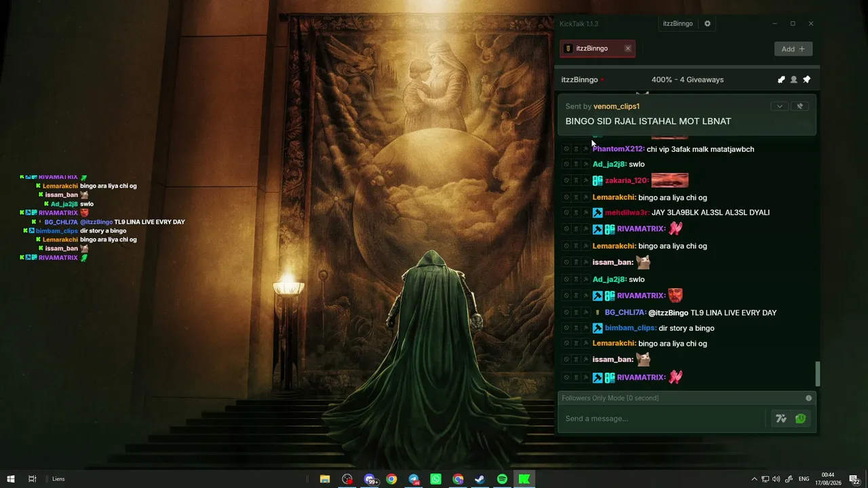Open venom_clips1 profile from pinned message

coord(616,106)
